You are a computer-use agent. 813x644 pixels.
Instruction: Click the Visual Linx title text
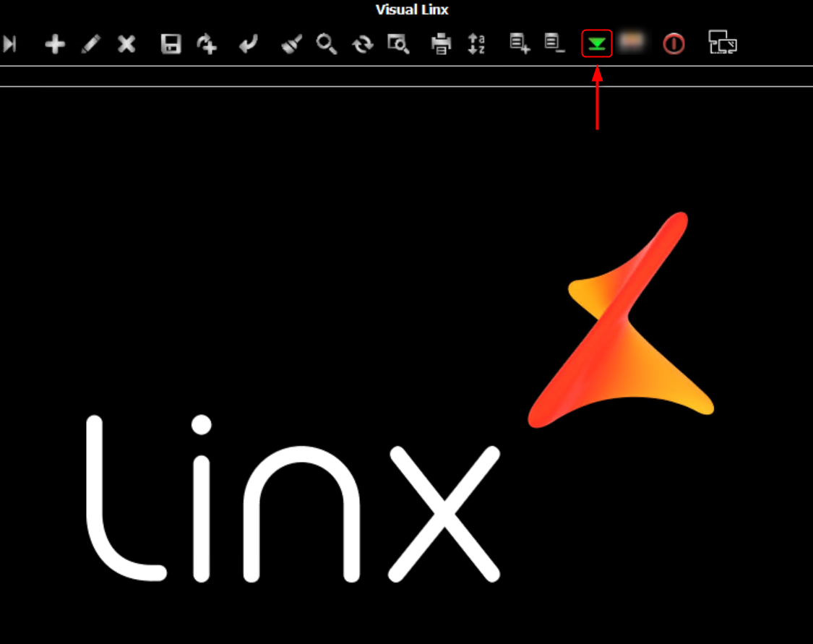pyautogui.click(x=411, y=9)
